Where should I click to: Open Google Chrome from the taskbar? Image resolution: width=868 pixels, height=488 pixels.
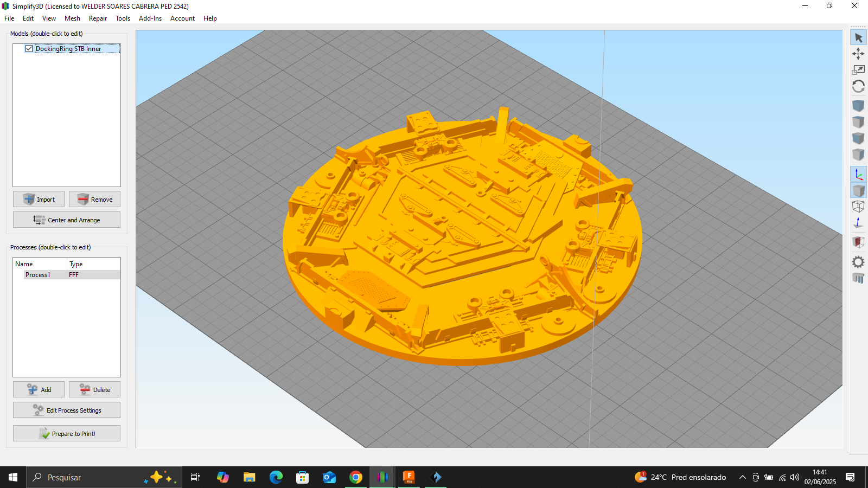pos(356,477)
